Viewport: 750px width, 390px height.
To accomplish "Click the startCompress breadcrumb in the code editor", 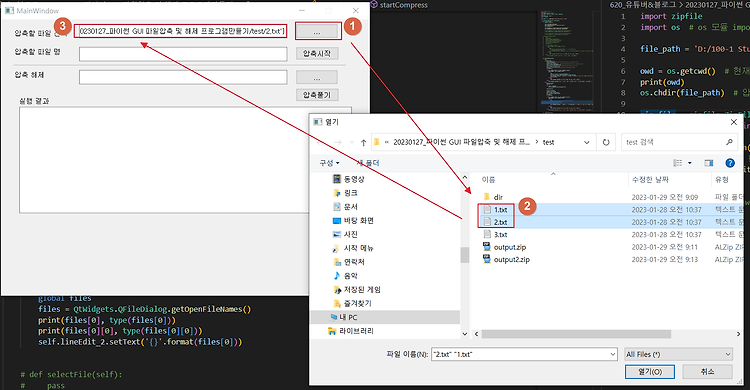I will coord(399,5).
